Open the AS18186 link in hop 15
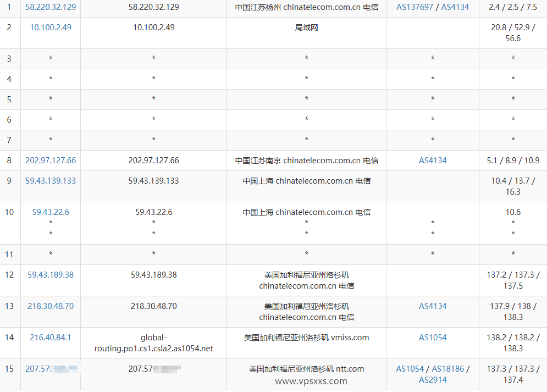547x392 pixels. coord(448,369)
